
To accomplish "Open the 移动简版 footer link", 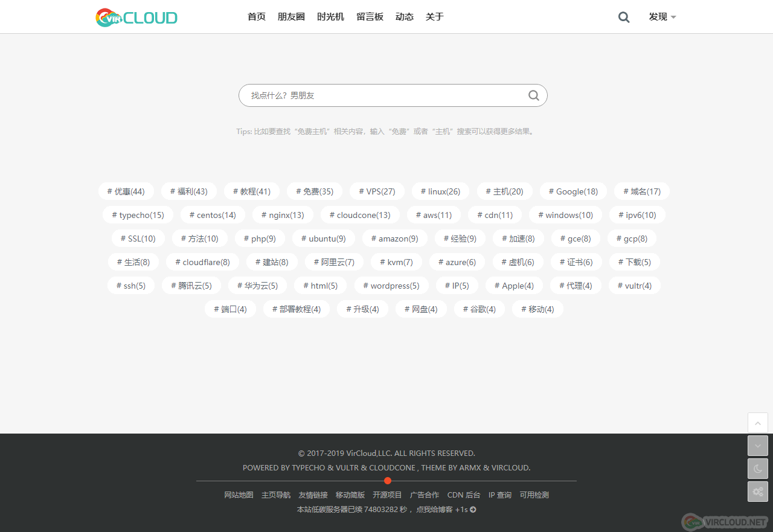I will pos(350,495).
